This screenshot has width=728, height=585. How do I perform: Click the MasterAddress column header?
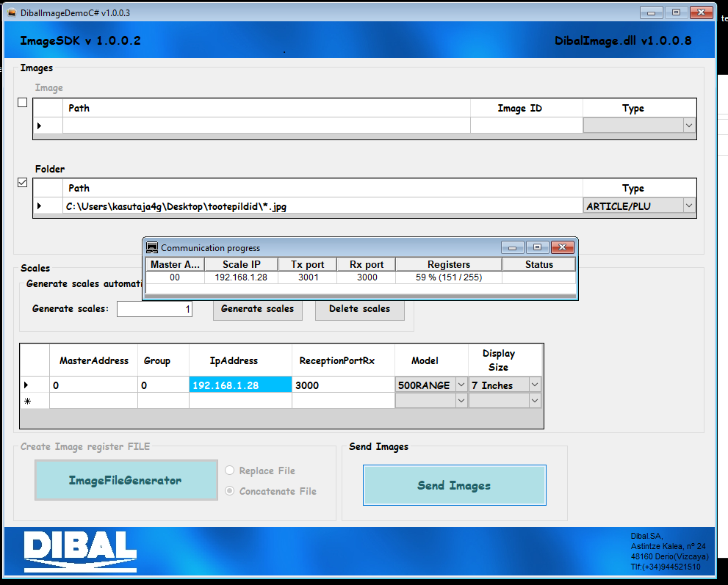pos(93,360)
